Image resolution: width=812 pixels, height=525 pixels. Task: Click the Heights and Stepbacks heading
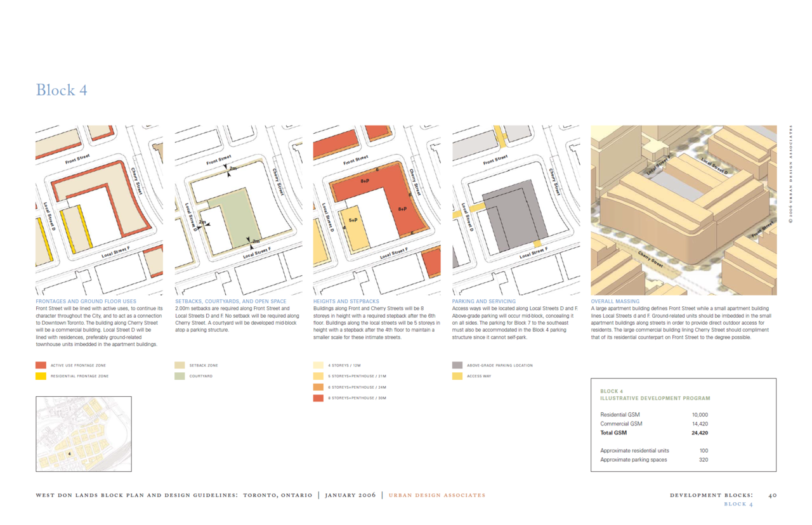click(x=346, y=301)
